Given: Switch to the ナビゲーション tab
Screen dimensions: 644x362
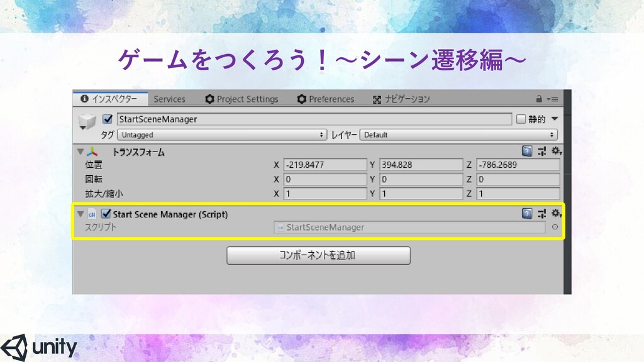Looking at the screenshot, I should 401,99.
